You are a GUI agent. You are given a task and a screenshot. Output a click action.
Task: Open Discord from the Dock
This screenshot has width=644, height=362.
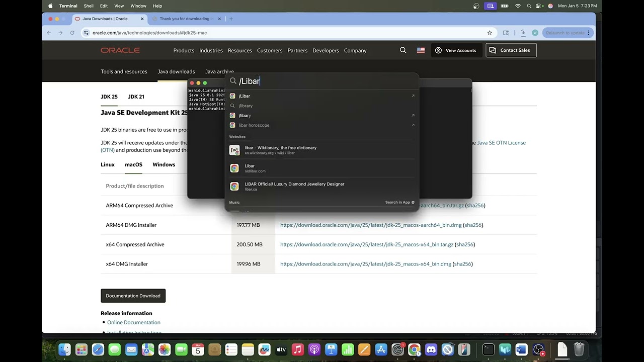(x=431, y=349)
